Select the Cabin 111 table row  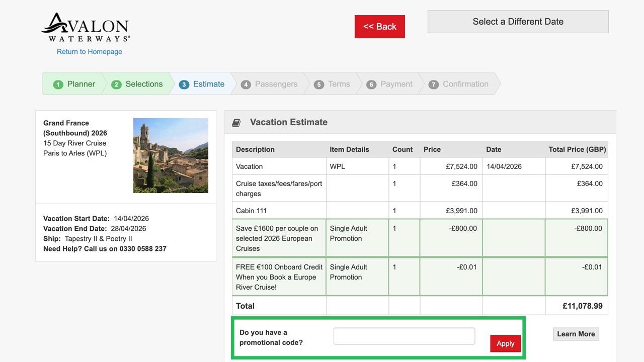(x=352, y=210)
